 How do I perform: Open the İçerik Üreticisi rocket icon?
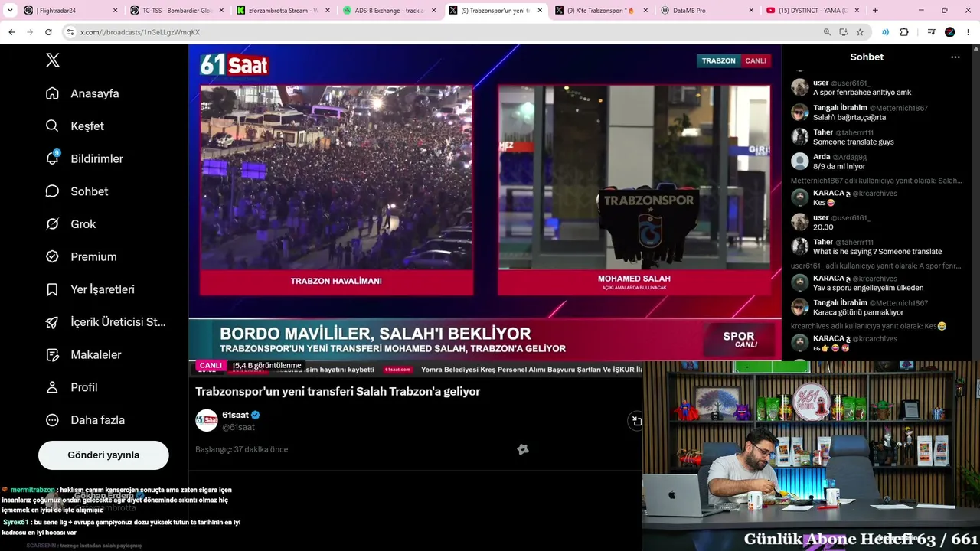point(52,322)
